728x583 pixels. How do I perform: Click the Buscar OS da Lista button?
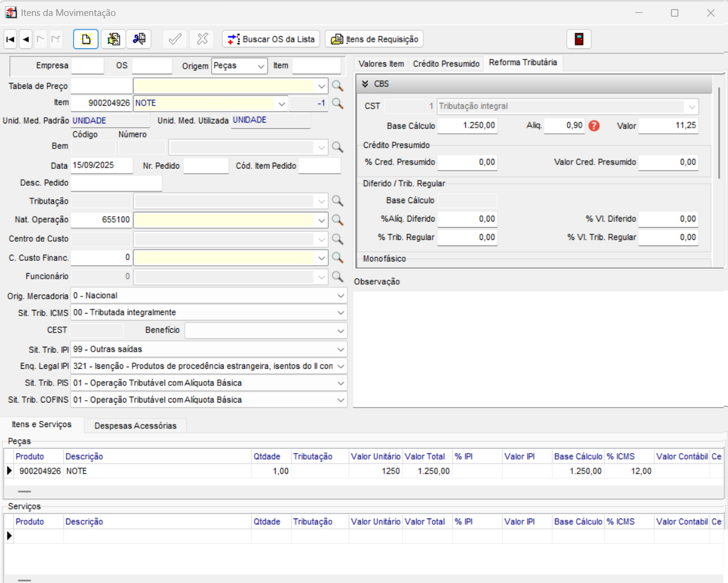[271, 39]
